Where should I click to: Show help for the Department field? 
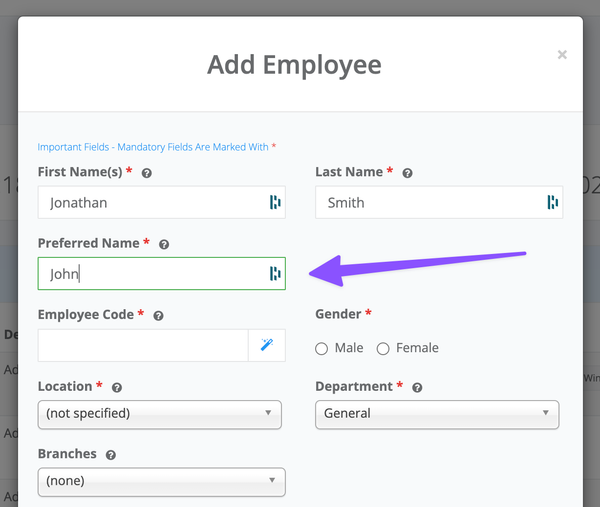click(417, 387)
